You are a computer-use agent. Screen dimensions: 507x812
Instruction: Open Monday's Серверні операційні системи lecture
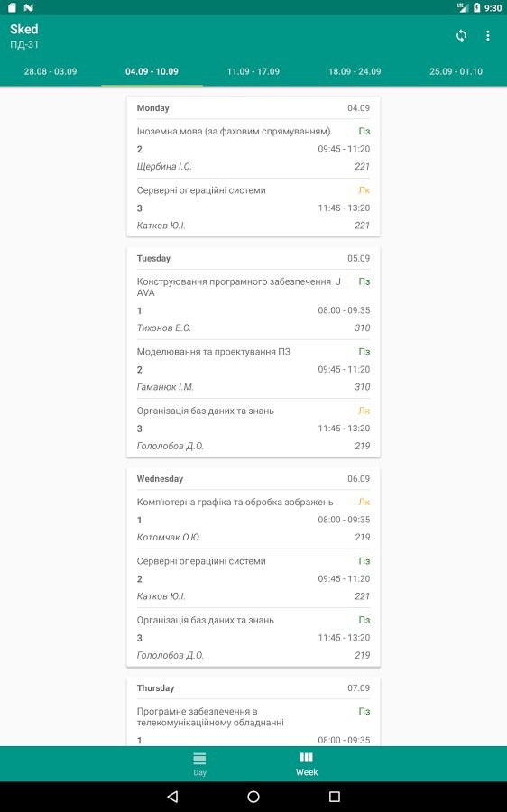[x=253, y=208]
